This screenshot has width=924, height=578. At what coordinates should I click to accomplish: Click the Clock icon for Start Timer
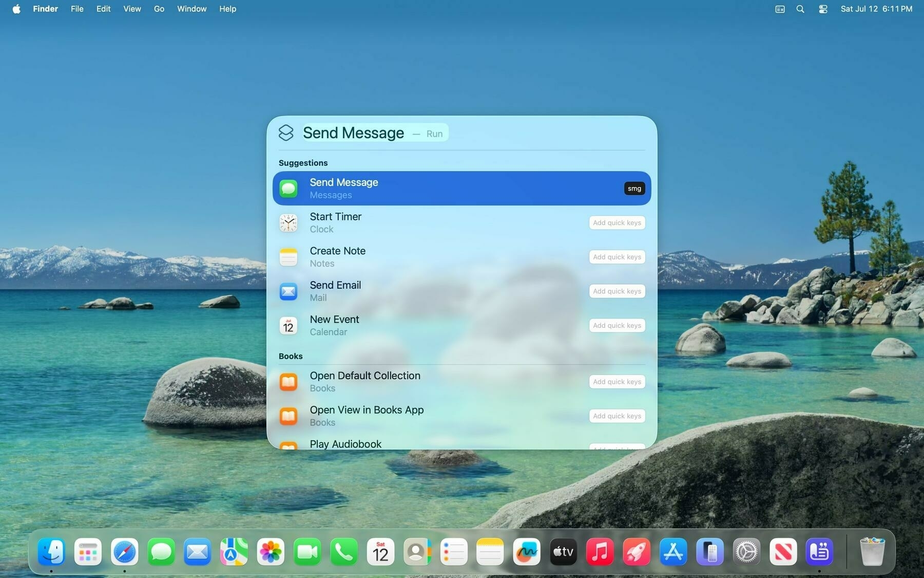(288, 222)
